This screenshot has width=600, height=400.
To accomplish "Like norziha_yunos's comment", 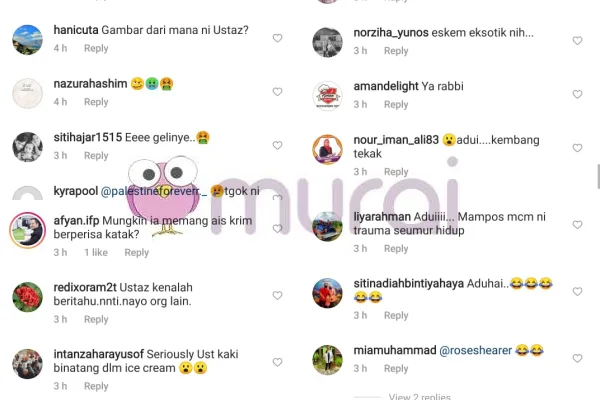I will (577, 41).
